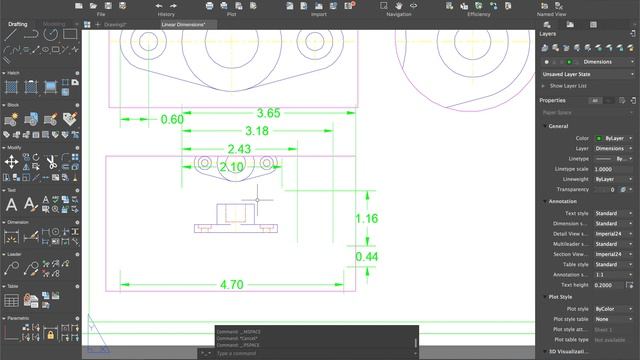Image resolution: width=640 pixels, height=360 pixels.
Task: Click the first Named View icon
Action: tap(544, 6)
